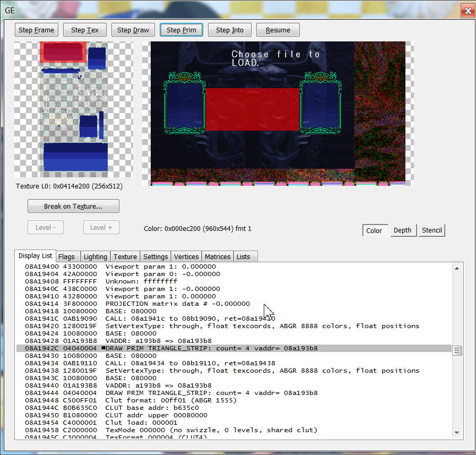Click the texture preview thumbnail

73,109
